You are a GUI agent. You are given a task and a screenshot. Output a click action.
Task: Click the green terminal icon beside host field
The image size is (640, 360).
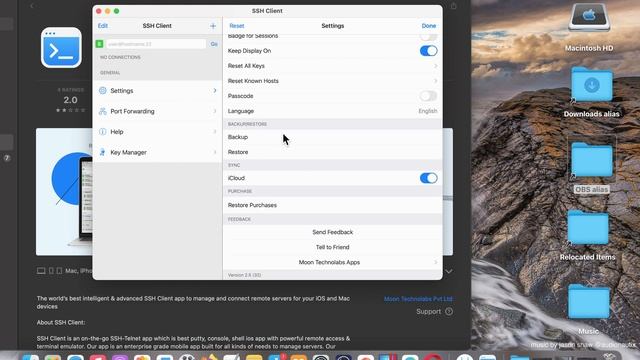[100, 44]
